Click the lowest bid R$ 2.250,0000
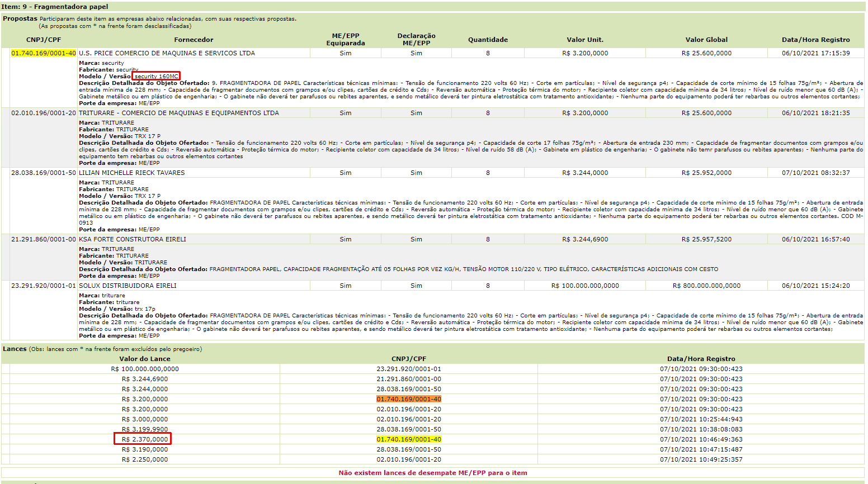 coord(144,459)
